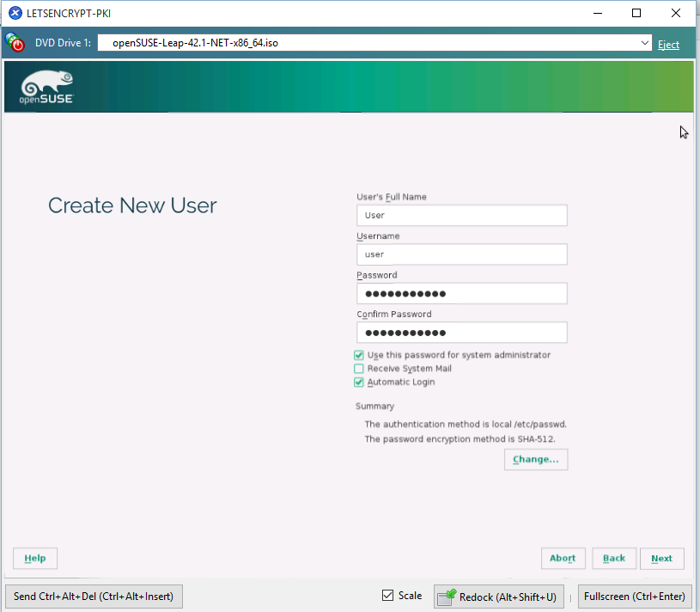
Task: Open the DVD Drive 1 ISO dropdown
Action: point(644,43)
